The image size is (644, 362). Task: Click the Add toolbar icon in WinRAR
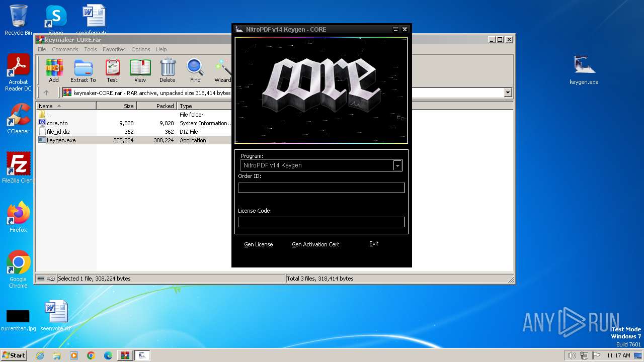tap(54, 70)
